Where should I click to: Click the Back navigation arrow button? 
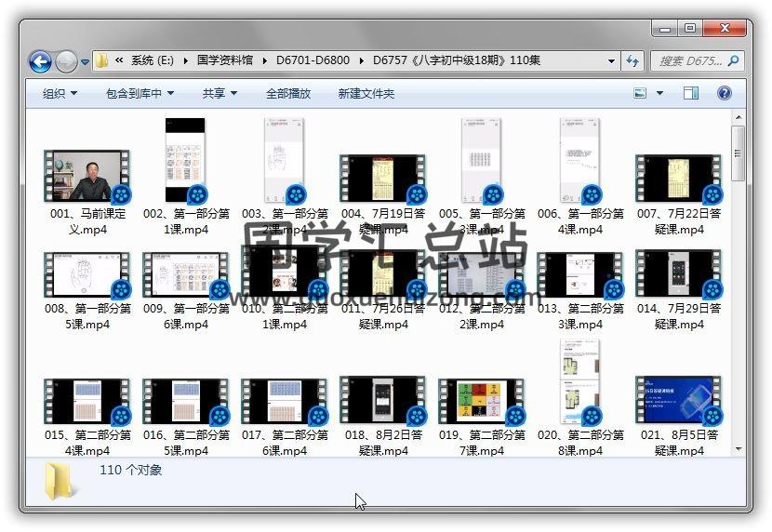coord(40,61)
